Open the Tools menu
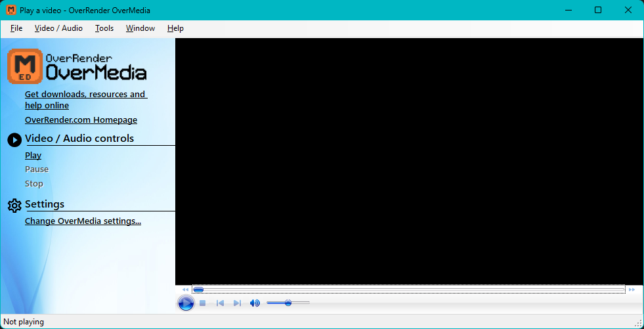 coord(104,28)
